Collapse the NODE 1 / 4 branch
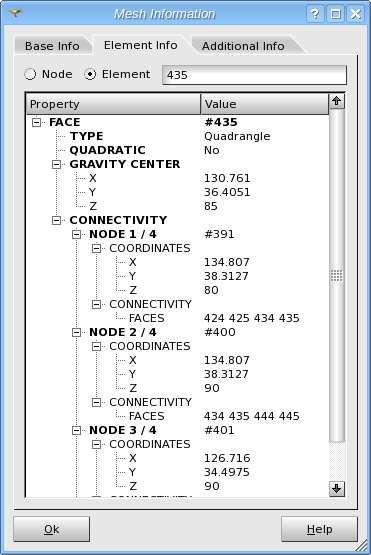The image size is (371, 555). (x=76, y=234)
